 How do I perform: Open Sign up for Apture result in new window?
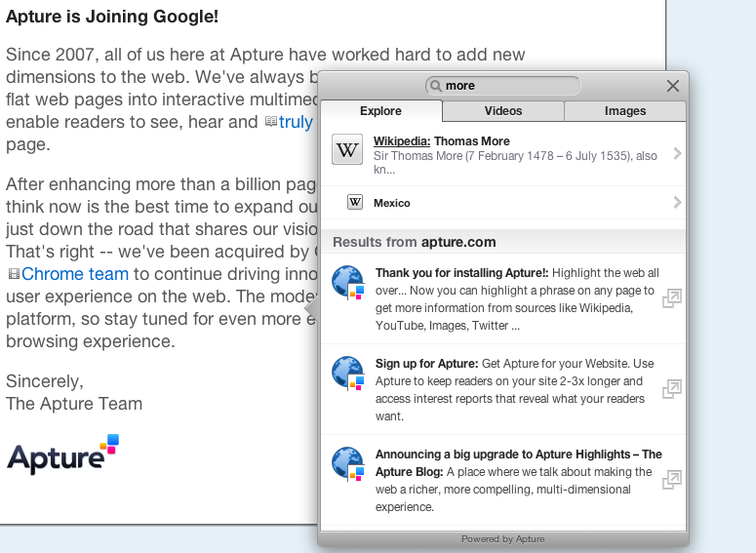click(x=671, y=389)
